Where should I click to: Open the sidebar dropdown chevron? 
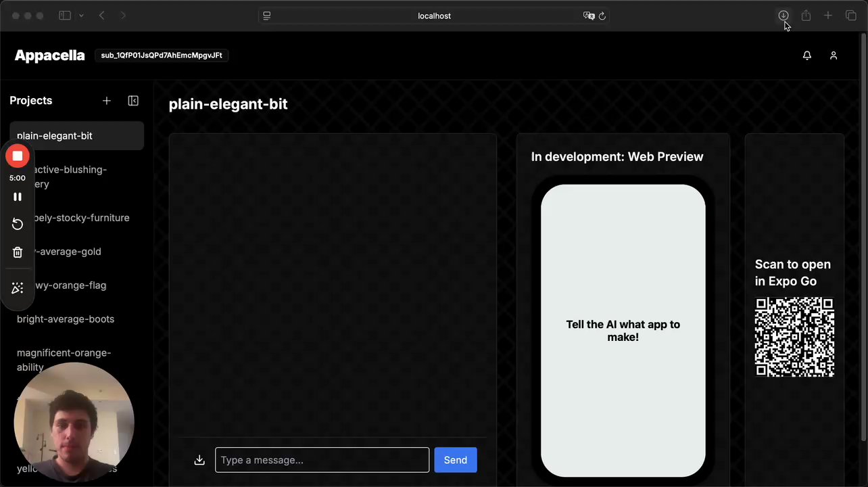click(81, 16)
